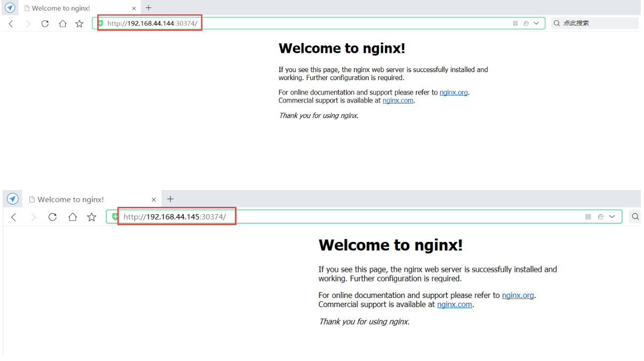Go forward in the top browser window
The image size is (644, 361).
pyautogui.click(x=28, y=23)
